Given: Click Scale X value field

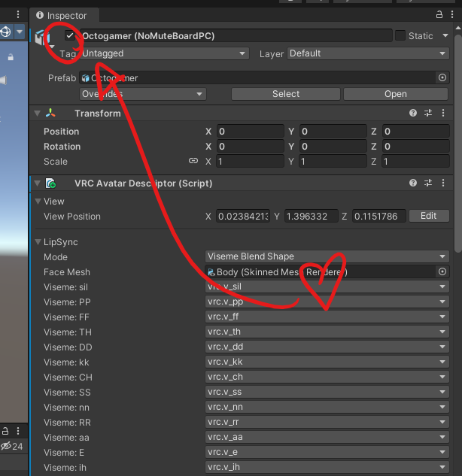Looking at the screenshot, I should click(251, 162).
